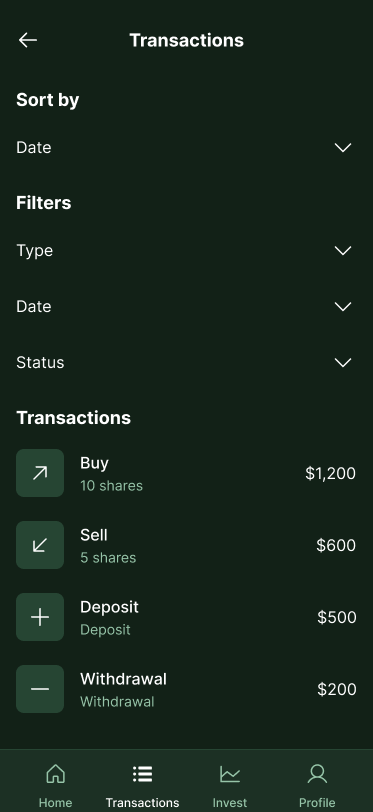Select the Deposit $500 transaction row
The height and width of the screenshot is (812, 373).
coord(186,617)
